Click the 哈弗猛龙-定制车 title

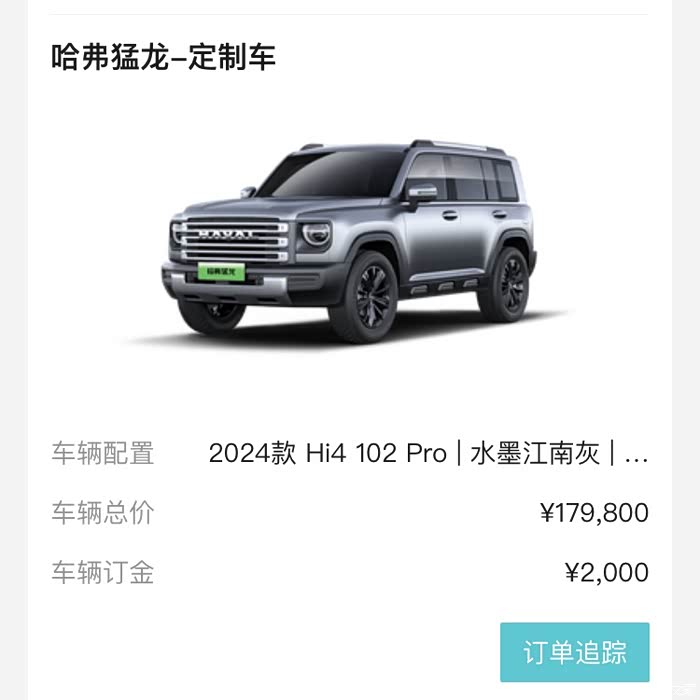(x=163, y=57)
